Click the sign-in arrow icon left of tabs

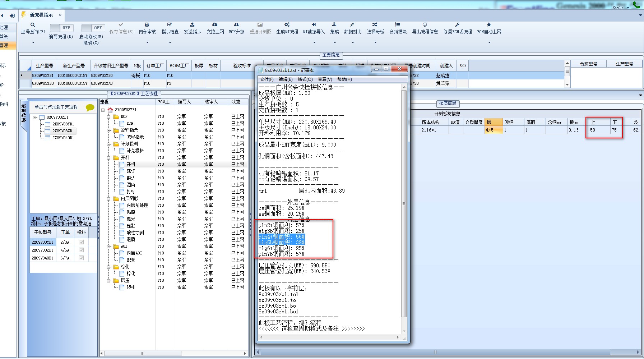(12, 15)
